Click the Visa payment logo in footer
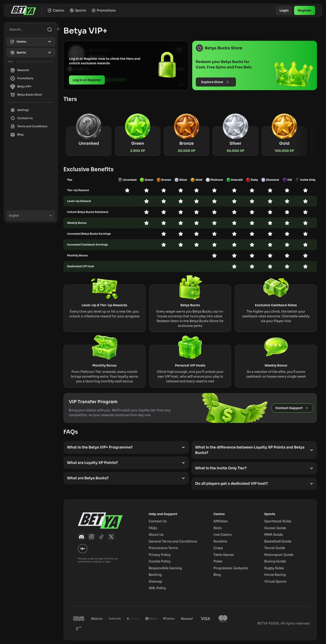Image resolution: width=326 pixels, height=644 pixels. click(205, 618)
